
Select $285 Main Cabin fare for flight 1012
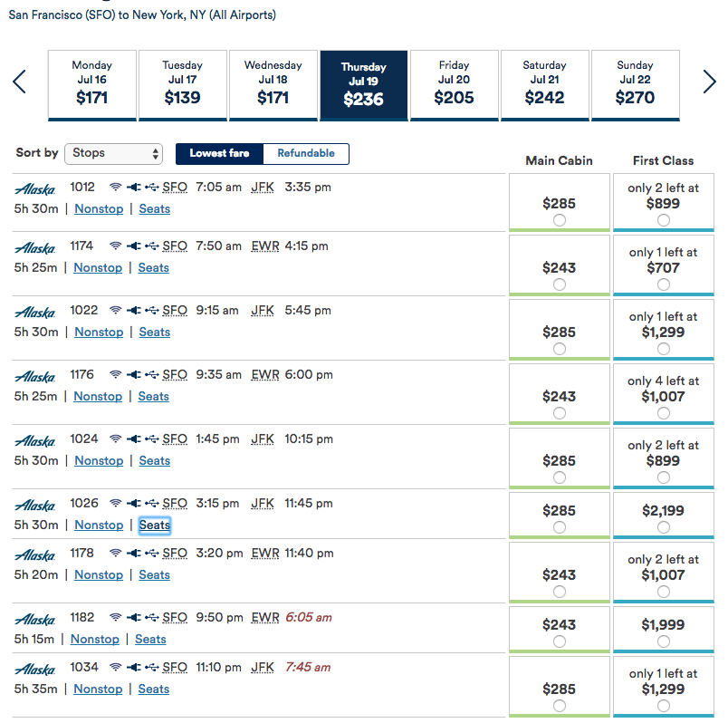[559, 220]
